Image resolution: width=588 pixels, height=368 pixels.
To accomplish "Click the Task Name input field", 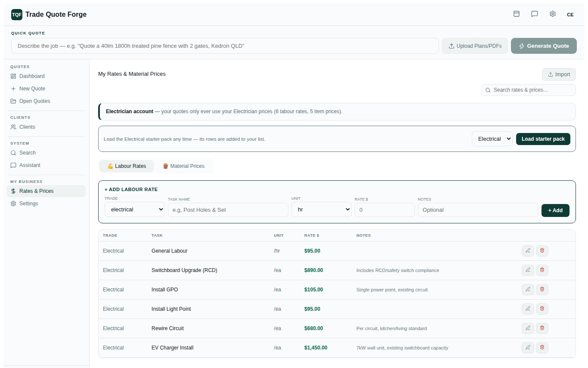I will pyautogui.click(x=228, y=210).
